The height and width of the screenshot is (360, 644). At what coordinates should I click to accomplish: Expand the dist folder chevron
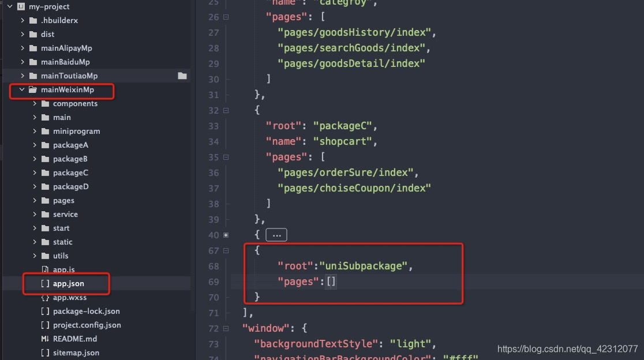point(23,34)
